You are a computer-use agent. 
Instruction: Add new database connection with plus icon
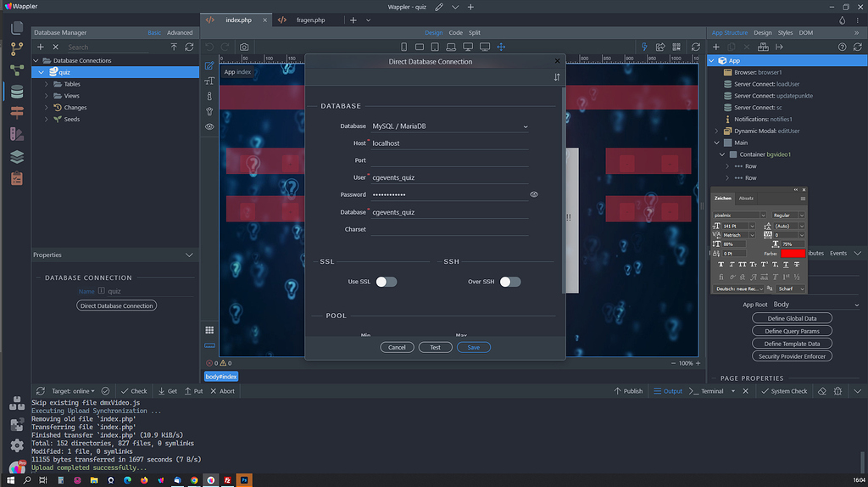click(40, 47)
